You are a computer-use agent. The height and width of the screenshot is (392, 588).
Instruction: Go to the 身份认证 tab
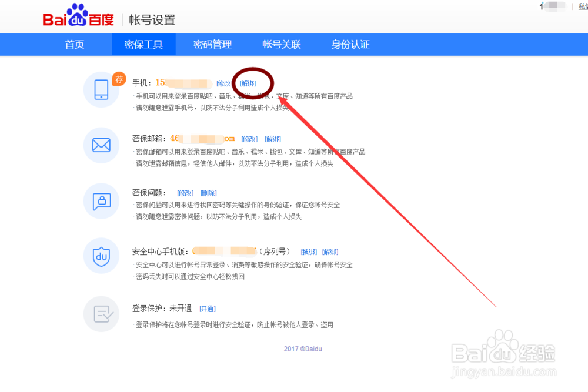[x=350, y=44]
